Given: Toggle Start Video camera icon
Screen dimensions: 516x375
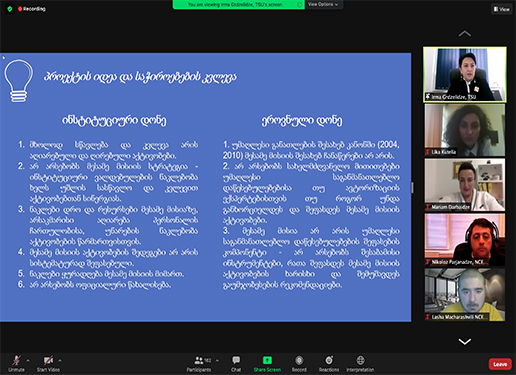Looking at the screenshot, I should pyautogui.click(x=48, y=360).
